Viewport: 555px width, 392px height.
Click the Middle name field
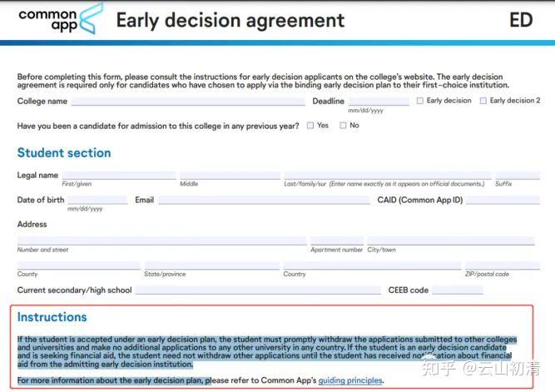[x=230, y=176]
